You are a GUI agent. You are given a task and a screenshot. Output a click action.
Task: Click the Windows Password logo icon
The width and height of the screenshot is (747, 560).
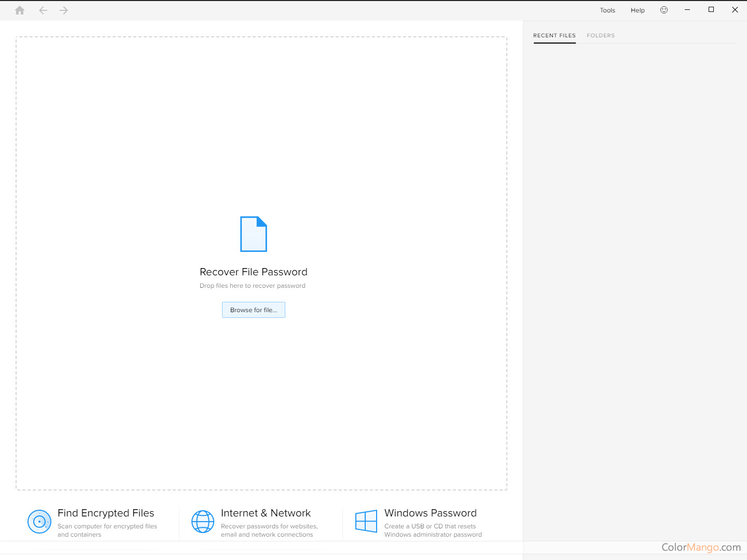366,521
